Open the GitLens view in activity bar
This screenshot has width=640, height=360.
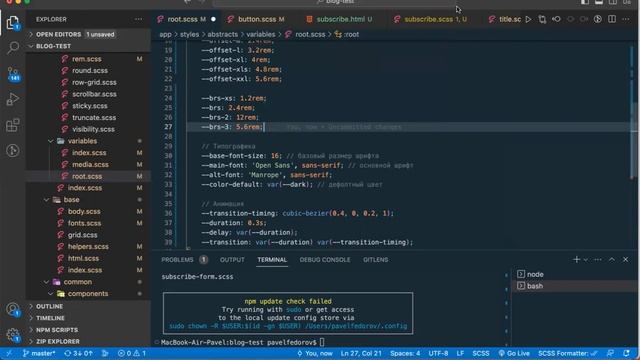[x=13, y=150]
